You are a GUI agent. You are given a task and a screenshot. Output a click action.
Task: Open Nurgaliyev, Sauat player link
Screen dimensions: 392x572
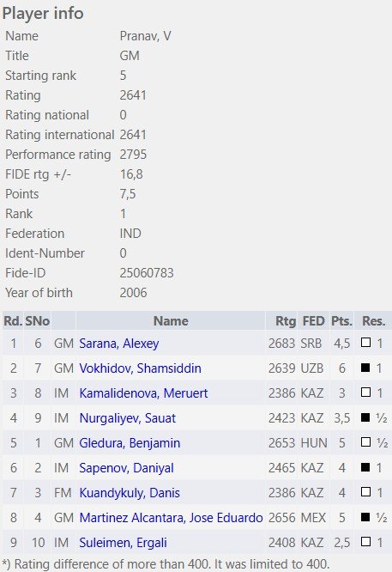[x=128, y=418]
